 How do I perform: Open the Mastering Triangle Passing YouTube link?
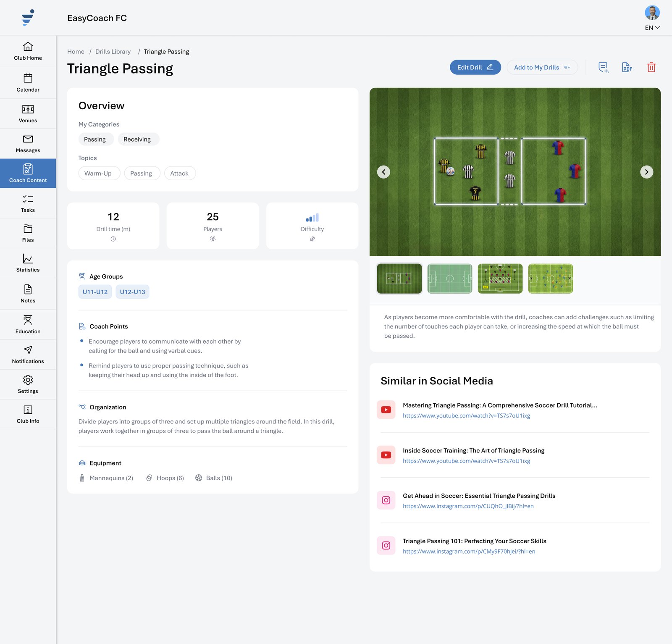[x=466, y=415]
